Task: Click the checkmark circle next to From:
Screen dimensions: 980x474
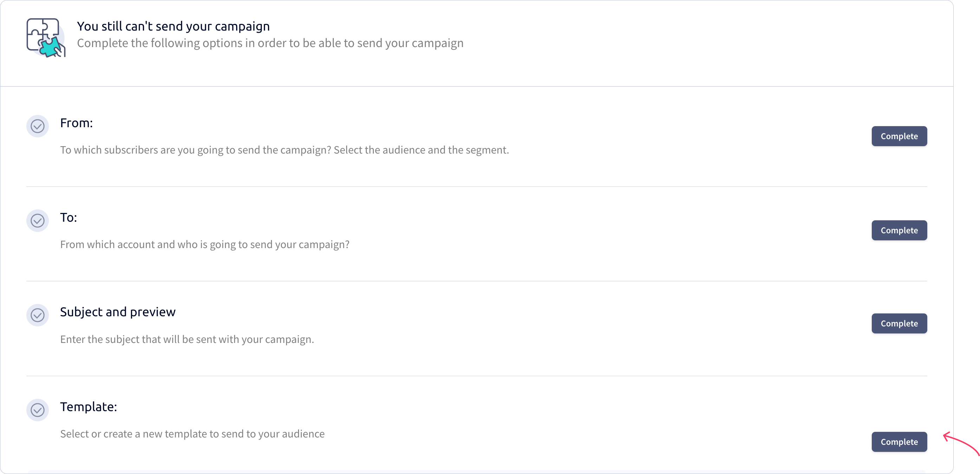Action: click(37, 126)
